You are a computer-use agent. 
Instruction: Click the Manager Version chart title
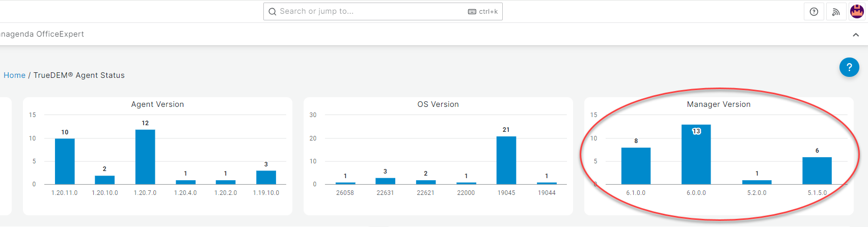pyautogui.click(x=718, y=104)
